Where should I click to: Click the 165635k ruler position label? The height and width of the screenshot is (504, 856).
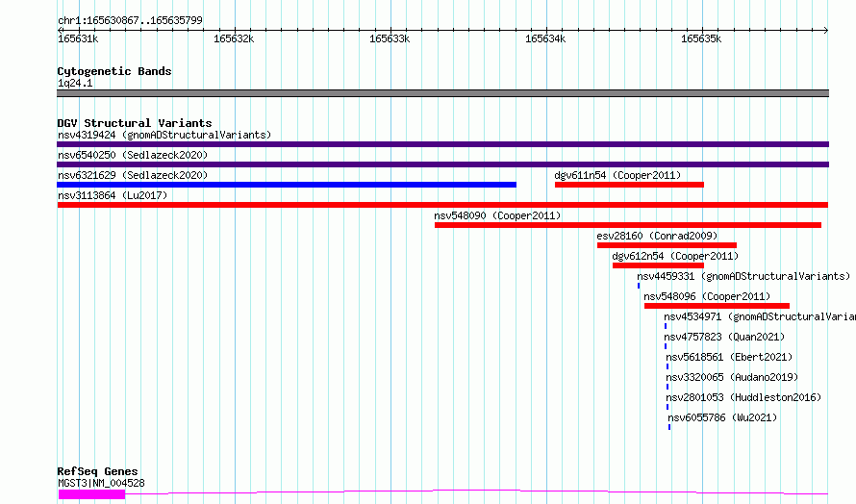click(701, 38)
